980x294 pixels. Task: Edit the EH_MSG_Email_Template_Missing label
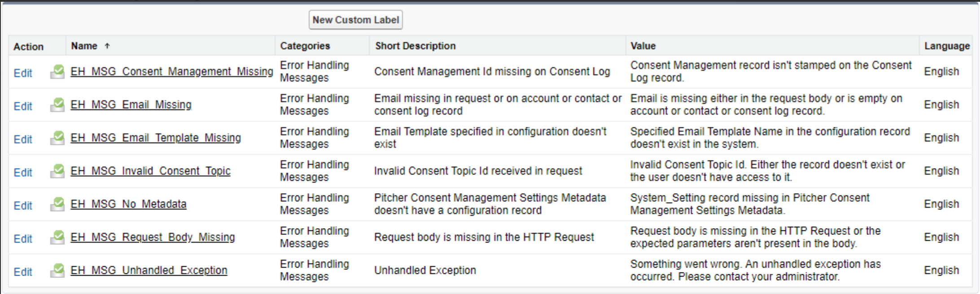[x=23, y=139]
